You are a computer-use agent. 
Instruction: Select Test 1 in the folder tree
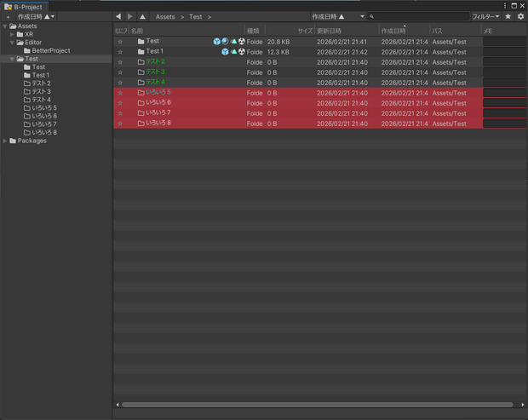tap(41, 75)
